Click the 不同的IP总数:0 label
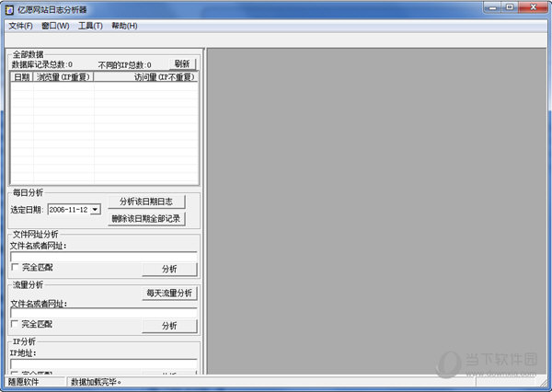 click(124, 65)
